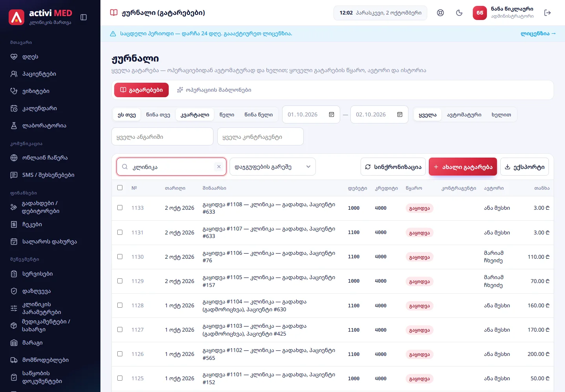Clear the კლინიკა search text
The image size is (565, 392).
219,167
